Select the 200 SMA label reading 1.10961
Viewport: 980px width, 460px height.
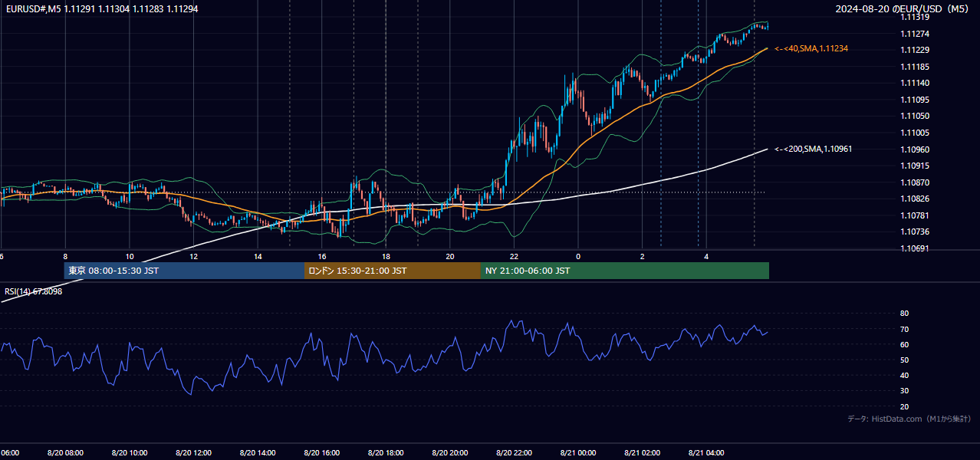pyautogui.click(x=813, y=149)
